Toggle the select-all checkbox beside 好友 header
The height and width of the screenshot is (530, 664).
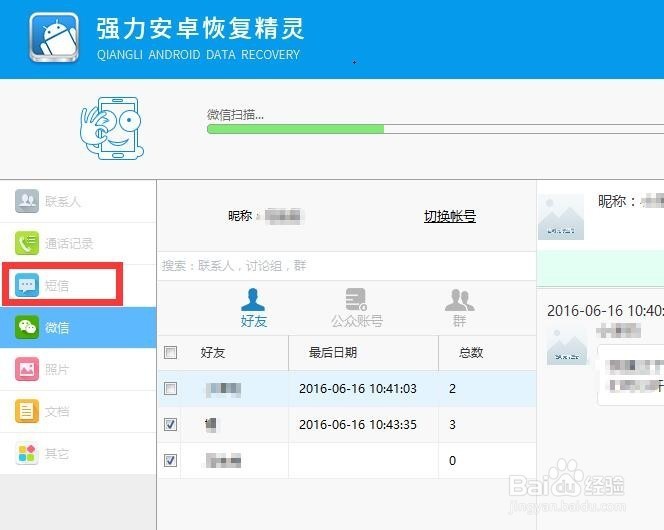click(170, 352)
